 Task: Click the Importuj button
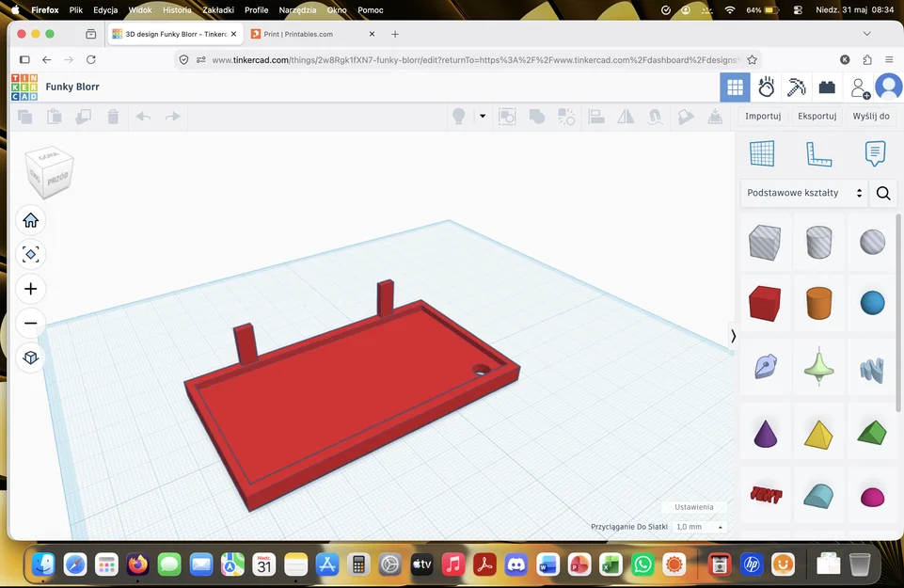point(763,117)
